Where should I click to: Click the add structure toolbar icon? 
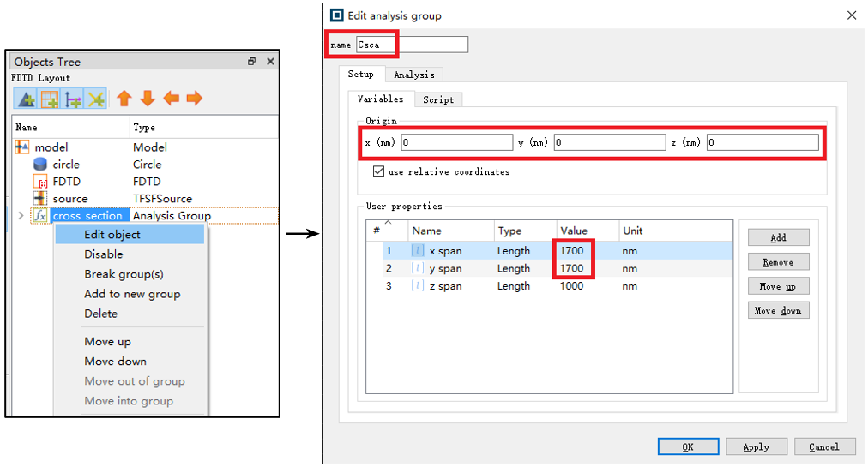[x=26, y=99]
